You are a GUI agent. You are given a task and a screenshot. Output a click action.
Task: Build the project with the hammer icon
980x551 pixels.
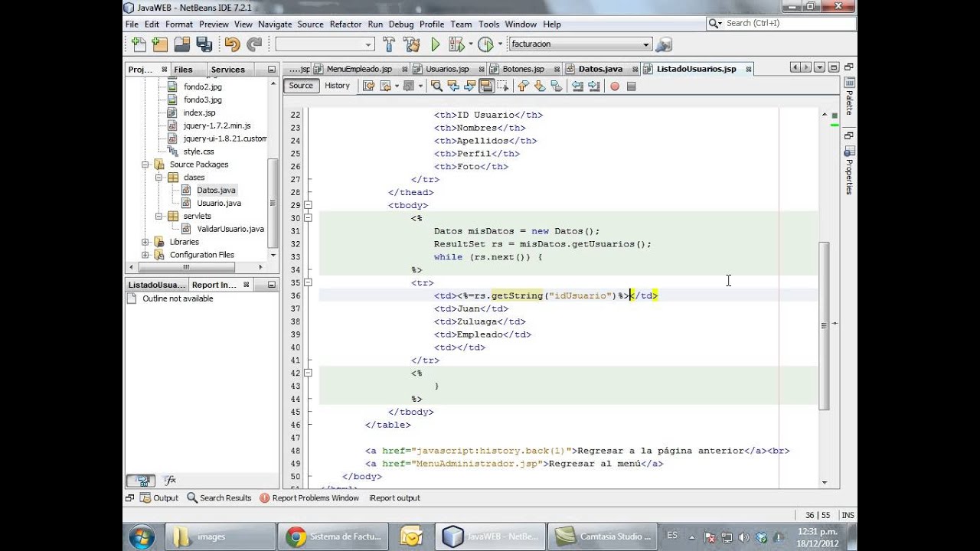(389, 44)
